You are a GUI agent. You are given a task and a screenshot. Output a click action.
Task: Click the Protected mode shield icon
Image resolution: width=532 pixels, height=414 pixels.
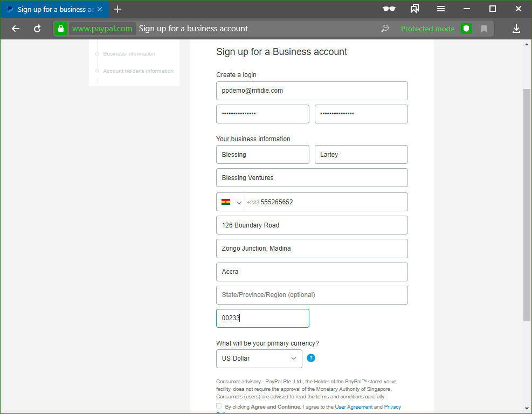point(466,29)
